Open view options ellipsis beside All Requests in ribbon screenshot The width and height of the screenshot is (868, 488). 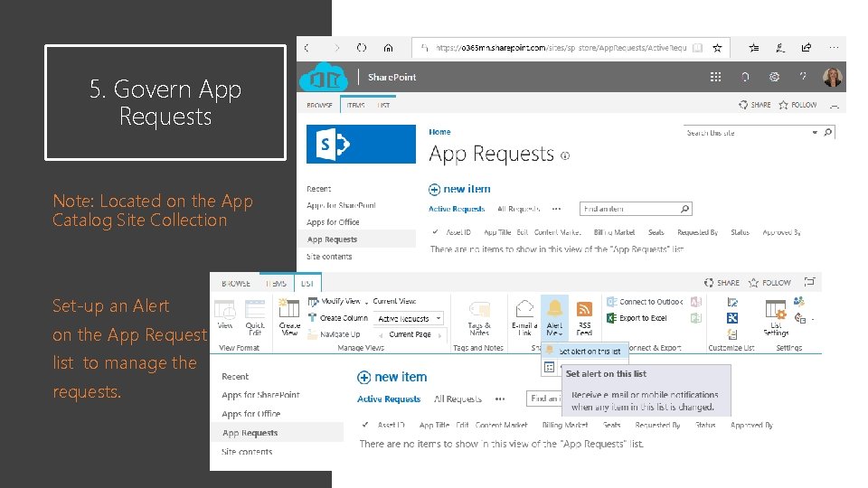pos(500,399)
